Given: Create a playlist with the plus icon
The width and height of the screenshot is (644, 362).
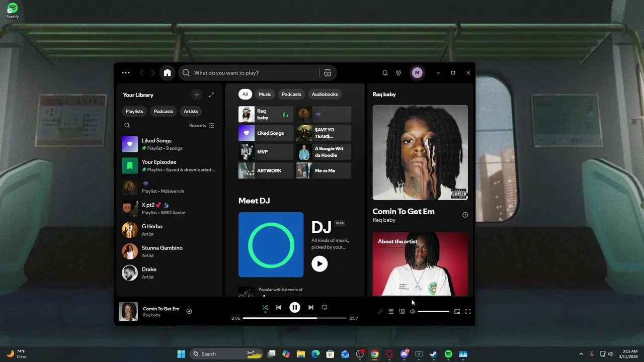Looking at the screenshot, I should coord(197,95).
